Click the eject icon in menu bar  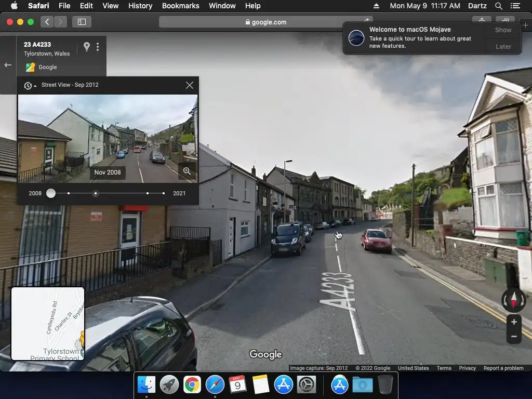coord(376,6)
